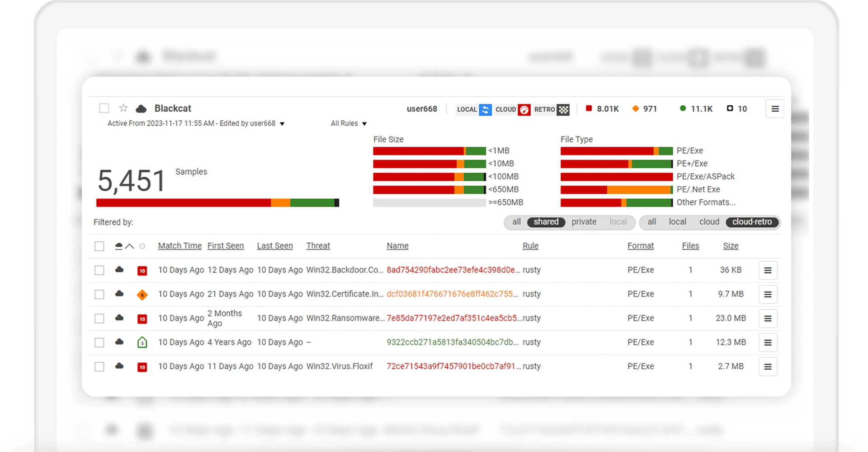Sort table by Format column
The width and height of the screenshot is (868, 452).
(x=640, y=246)
